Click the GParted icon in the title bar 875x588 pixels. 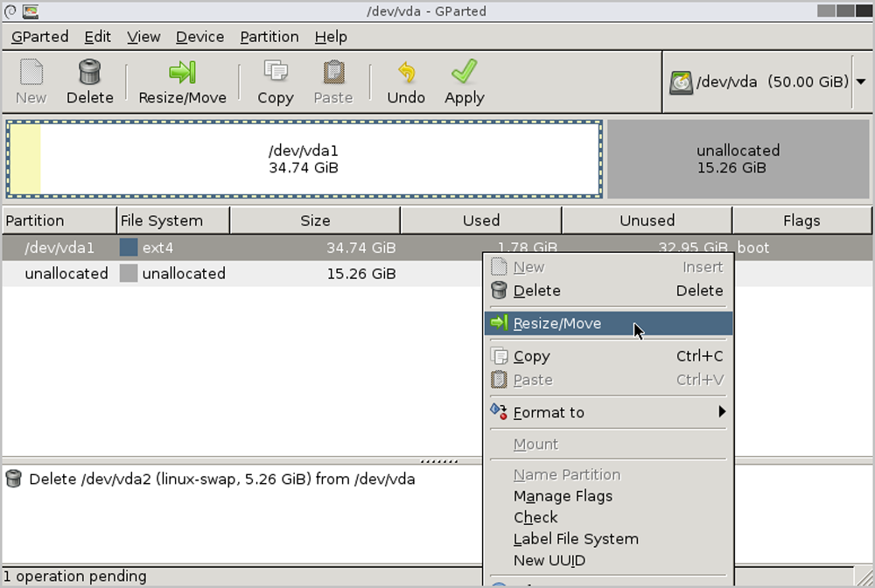(31, 11)
